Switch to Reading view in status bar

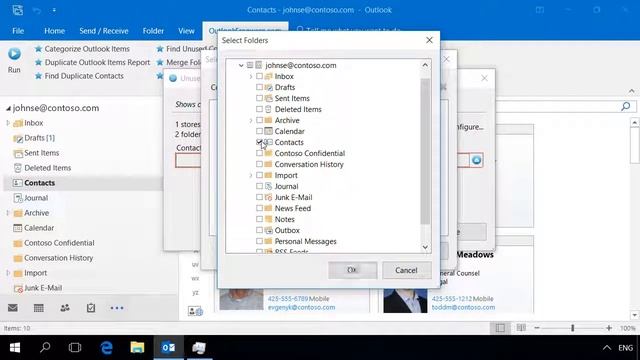521,328
